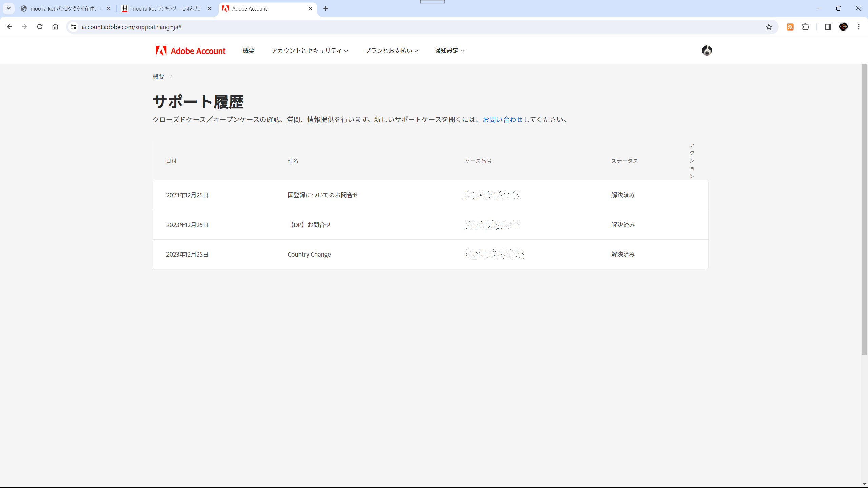Open the RSS feed extension icon
The width and height of the screenshot is (868, 488).
(x=790, y=27)
